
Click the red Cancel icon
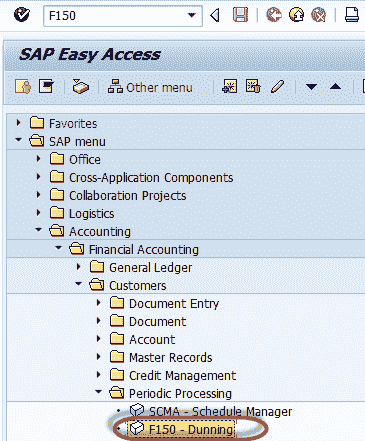tap(318, 15)
